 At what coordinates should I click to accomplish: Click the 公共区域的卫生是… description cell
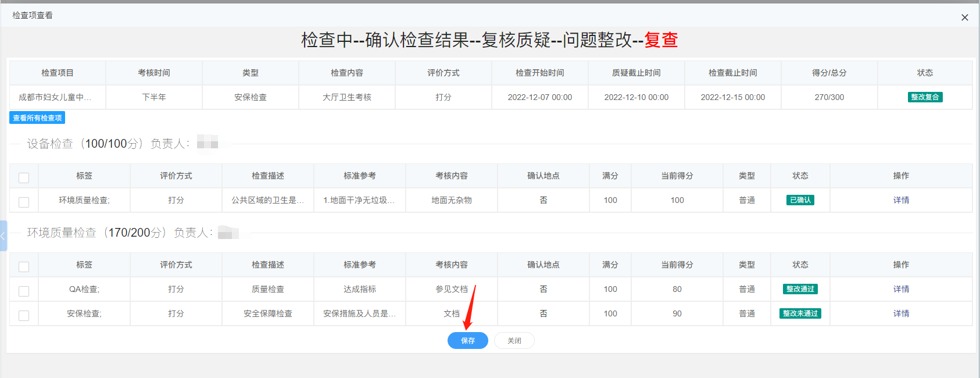[x=268, y=200]
